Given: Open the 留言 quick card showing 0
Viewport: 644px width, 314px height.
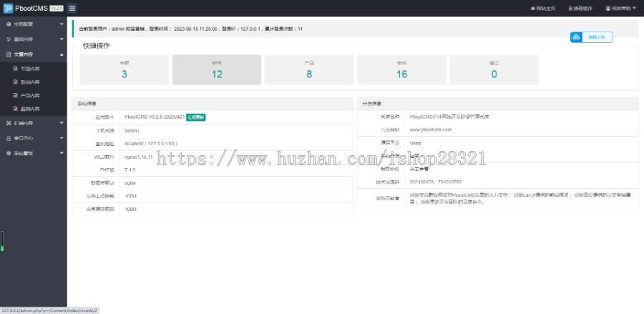Looking at the screenshot, I should pyautogui.click(x=494, y=70).
